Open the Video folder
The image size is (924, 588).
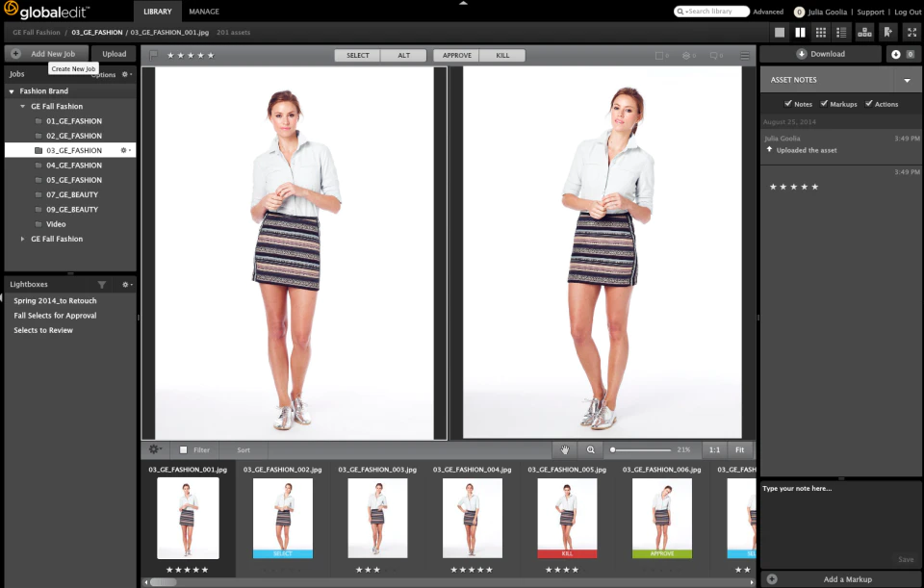56,224
